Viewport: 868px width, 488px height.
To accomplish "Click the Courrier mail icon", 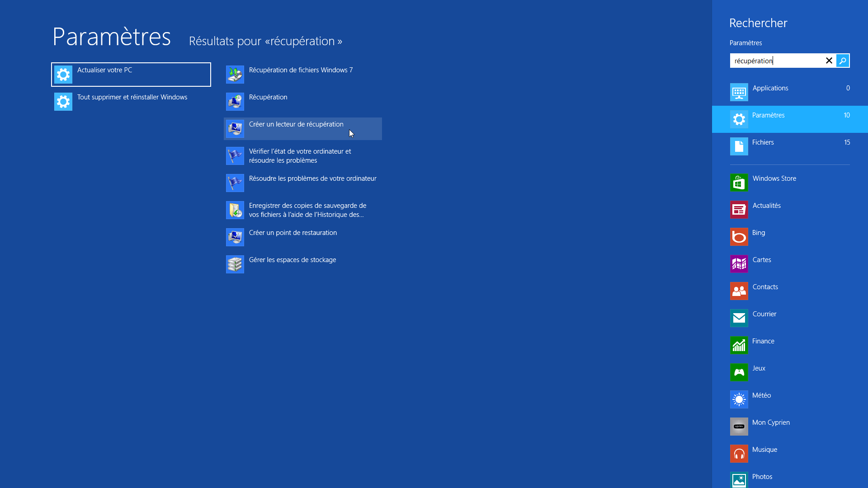I will [739, 318].
